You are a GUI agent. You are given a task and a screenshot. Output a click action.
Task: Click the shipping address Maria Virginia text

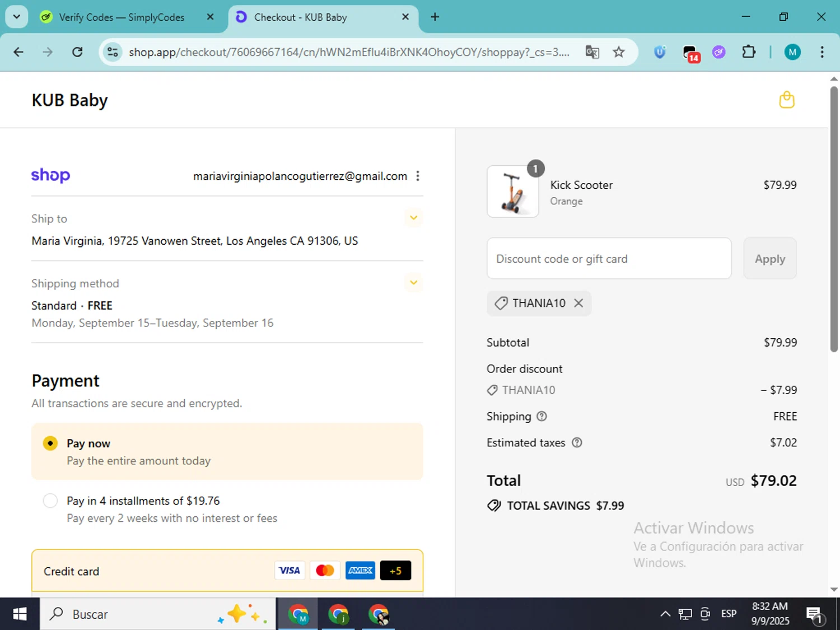coord(194,241)
